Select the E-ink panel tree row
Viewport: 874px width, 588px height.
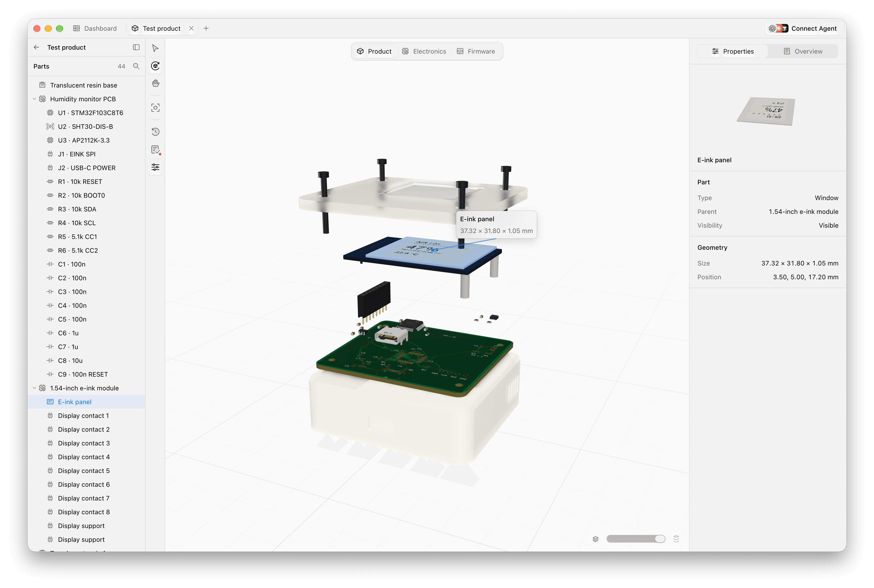pyautogui.click(x=87, y=402)
